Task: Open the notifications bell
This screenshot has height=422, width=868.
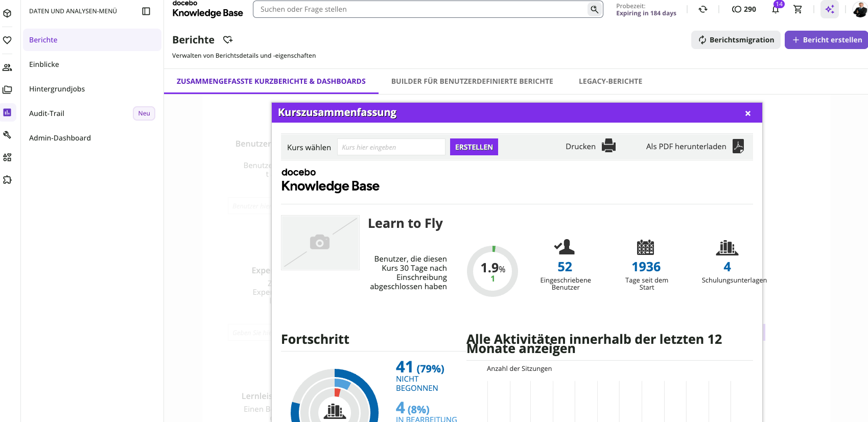Action: click(776, 9)
